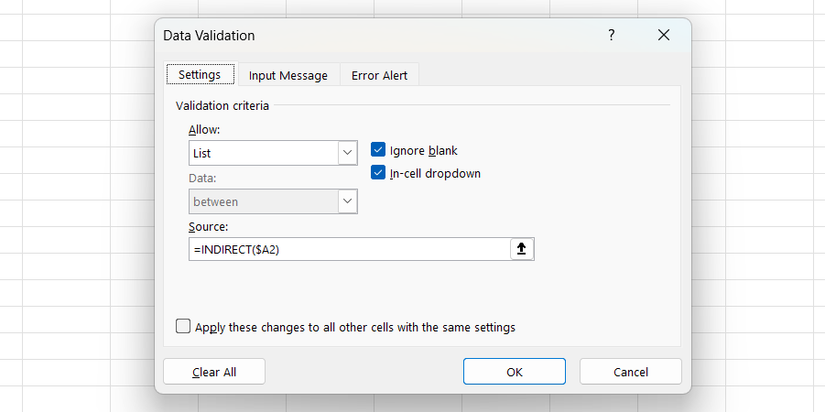Click the Help question mark icon
Viewport: 825px width, 412px height.
(611, 35)
